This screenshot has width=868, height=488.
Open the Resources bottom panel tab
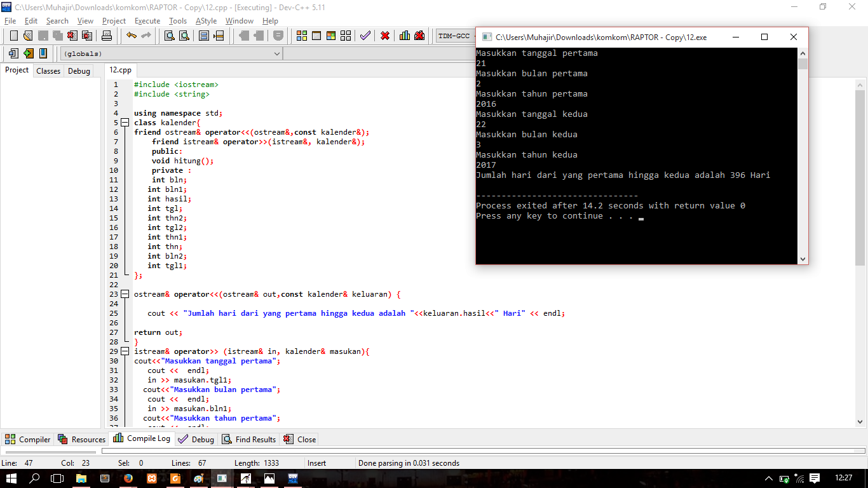click(81, 439)
